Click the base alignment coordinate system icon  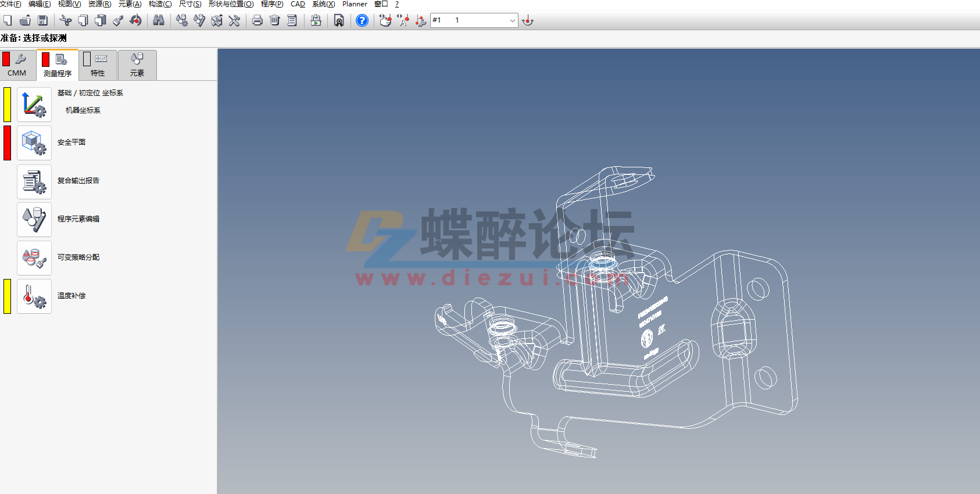(34, 105)
